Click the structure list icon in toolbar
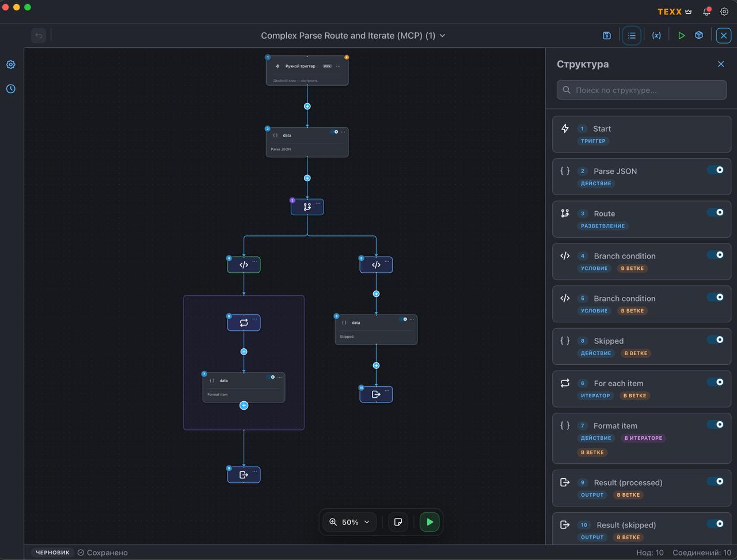The image size is (737, 560). [632, 35]
